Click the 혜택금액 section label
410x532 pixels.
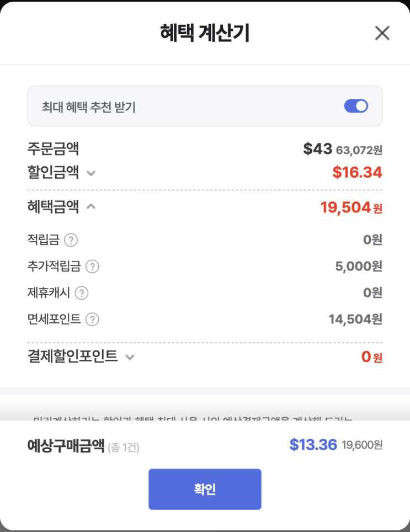[x=53, y=207]
